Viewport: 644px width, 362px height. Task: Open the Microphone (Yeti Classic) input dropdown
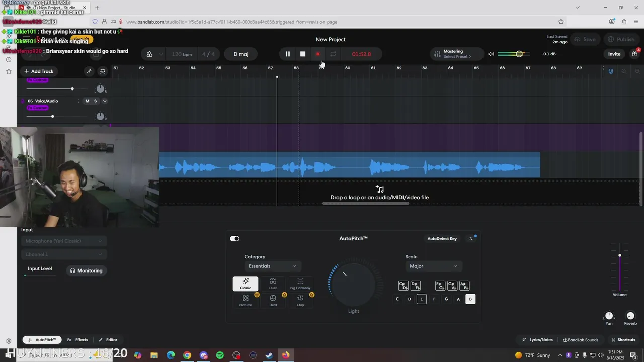click(x=64, y=241)
